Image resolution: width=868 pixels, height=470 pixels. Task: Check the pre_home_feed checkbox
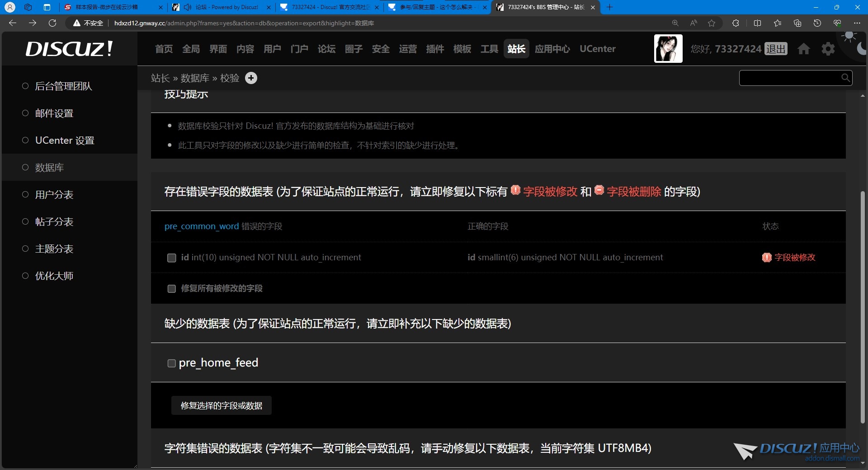tap(172, 363)
